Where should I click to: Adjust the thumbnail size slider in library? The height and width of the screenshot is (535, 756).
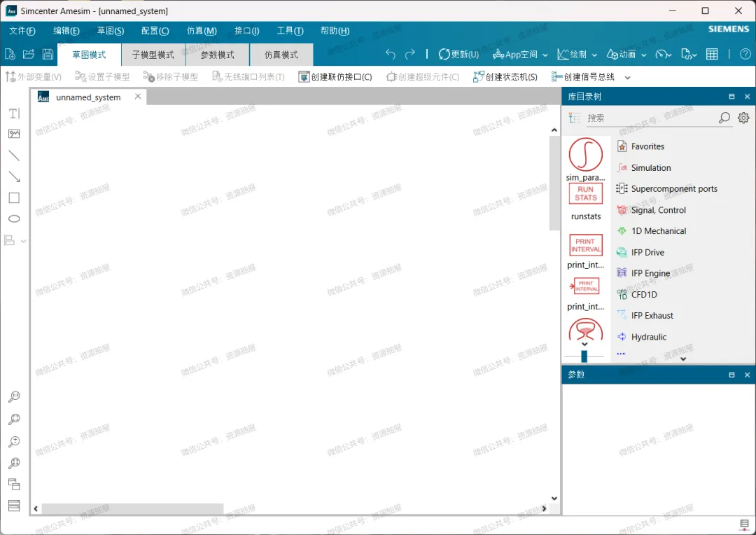[x=584, y=356]
